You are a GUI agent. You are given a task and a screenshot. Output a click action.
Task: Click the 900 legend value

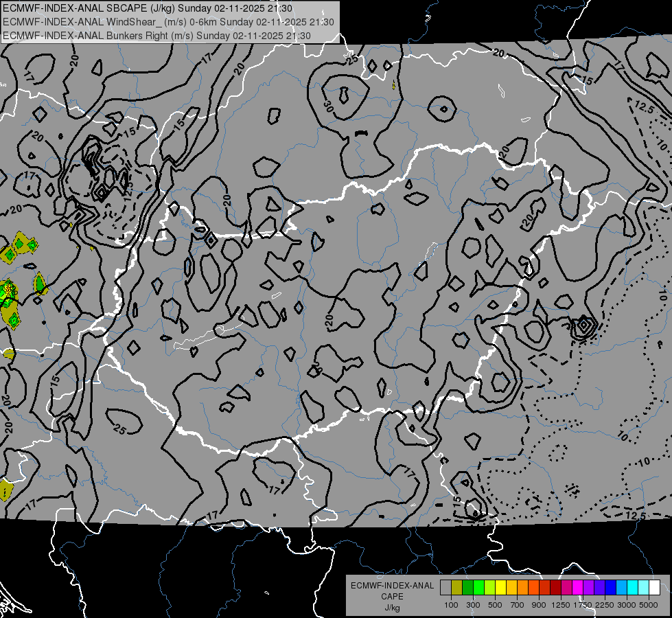(539, 605)
